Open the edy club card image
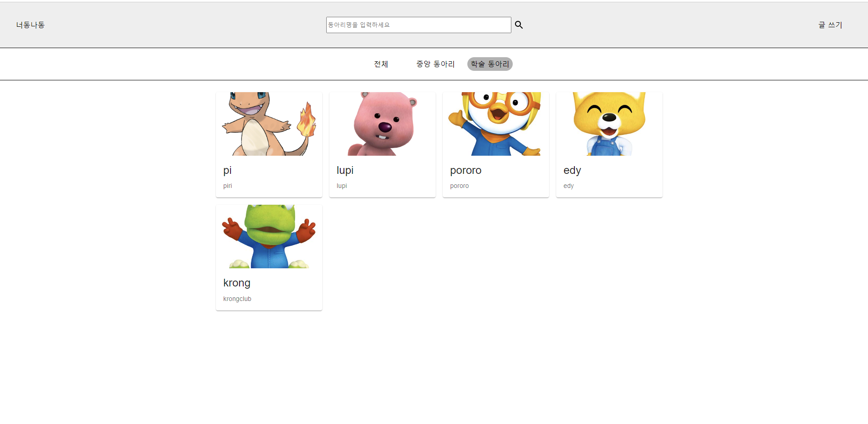Image resolution: width=868 pixels, height=424 pixels. click(609, 124)
